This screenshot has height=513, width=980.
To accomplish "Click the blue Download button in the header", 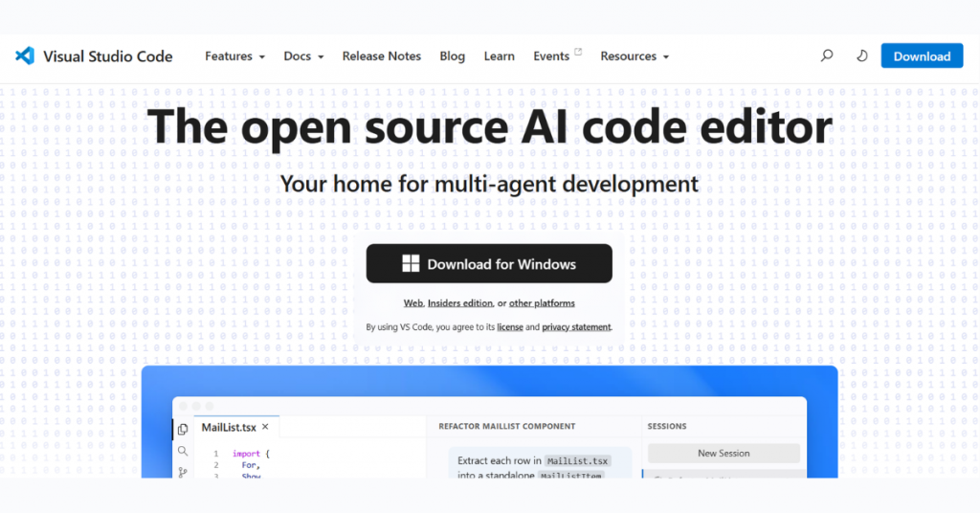I will (922, 56).
